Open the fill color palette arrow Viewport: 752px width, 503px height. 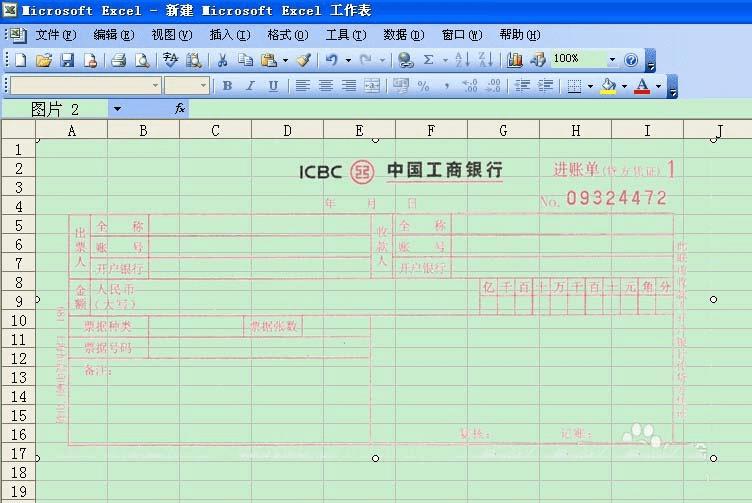(x=624, y=86)
